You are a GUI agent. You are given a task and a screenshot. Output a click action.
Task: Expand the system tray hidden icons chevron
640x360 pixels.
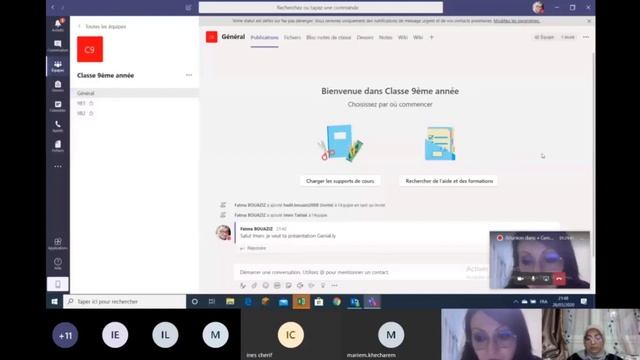pyautogui.click(x=516, y=302)
